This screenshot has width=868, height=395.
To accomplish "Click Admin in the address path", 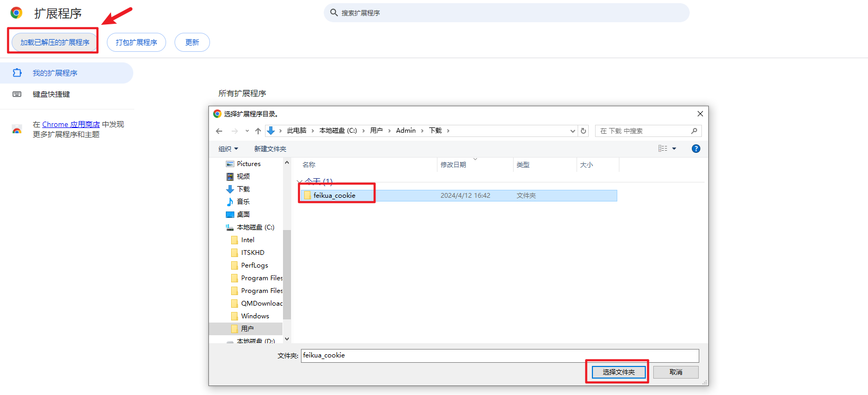I will coord(406,131).
